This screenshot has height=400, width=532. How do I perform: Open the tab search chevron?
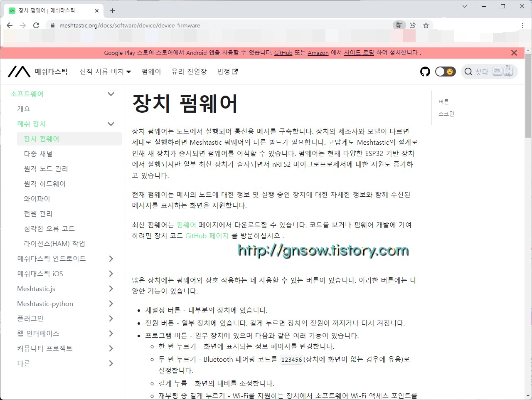[465, 6]
